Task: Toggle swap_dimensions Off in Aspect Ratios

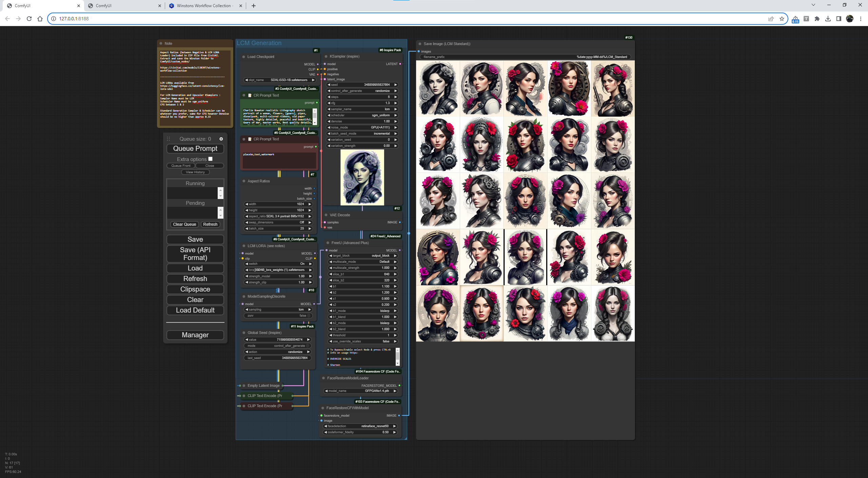Action: tap(278, 222)
